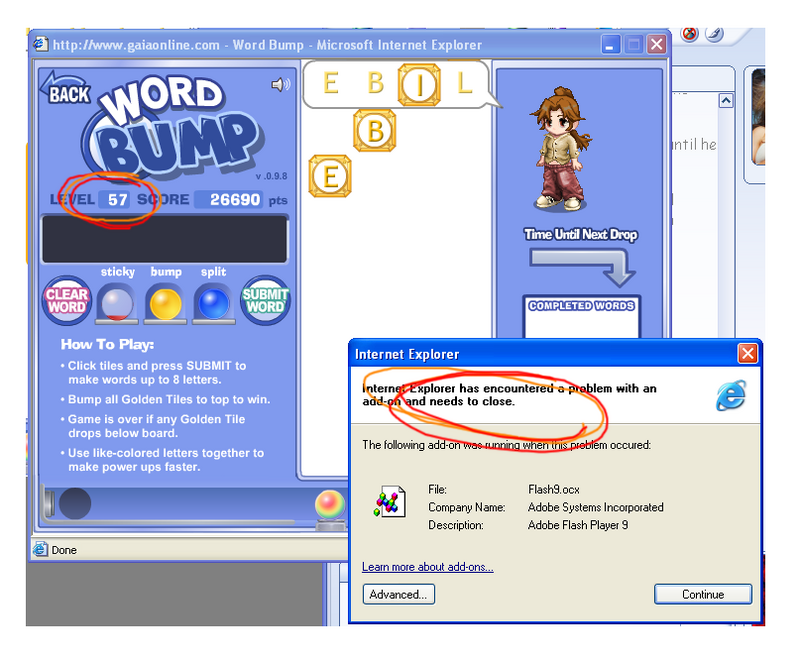Image resolution: width=800 pixels, height=660 pixels.
Task: Click the IE icon in the status bar
Action: (x=40, y=549)
